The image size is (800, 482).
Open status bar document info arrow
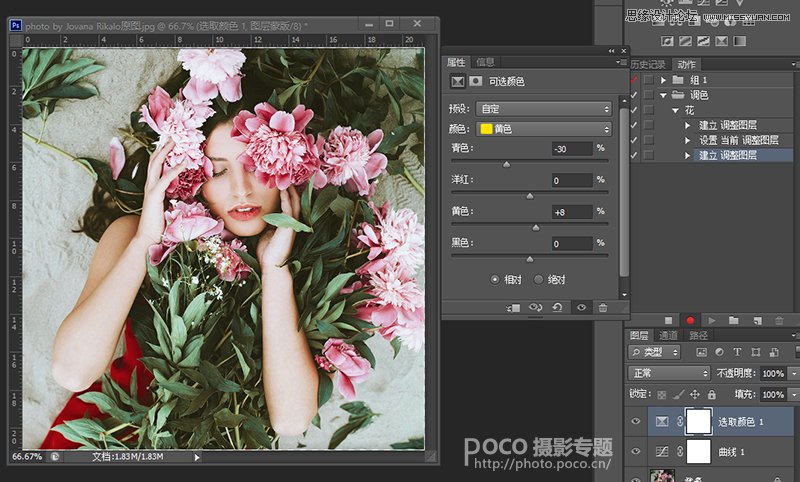(x=197, y=458)
